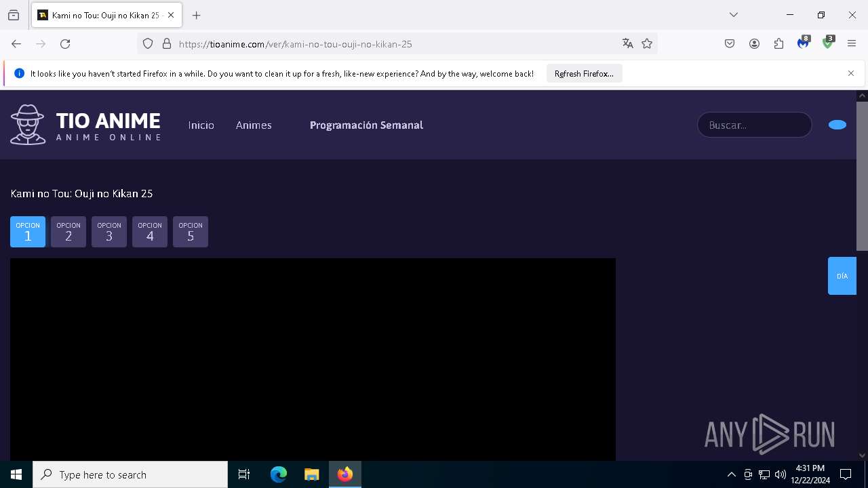Open the taskbar clock and date
The height and width of the screenshot is (488, 868).
pos(810,474)
